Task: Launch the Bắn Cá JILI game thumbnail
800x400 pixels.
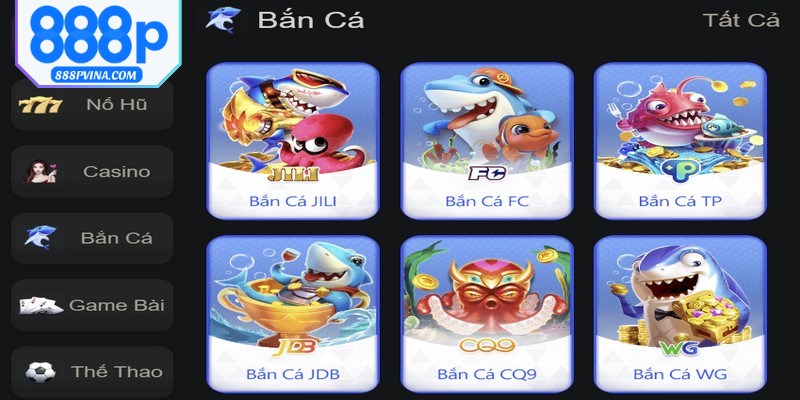Action: [x=293, y=141]
